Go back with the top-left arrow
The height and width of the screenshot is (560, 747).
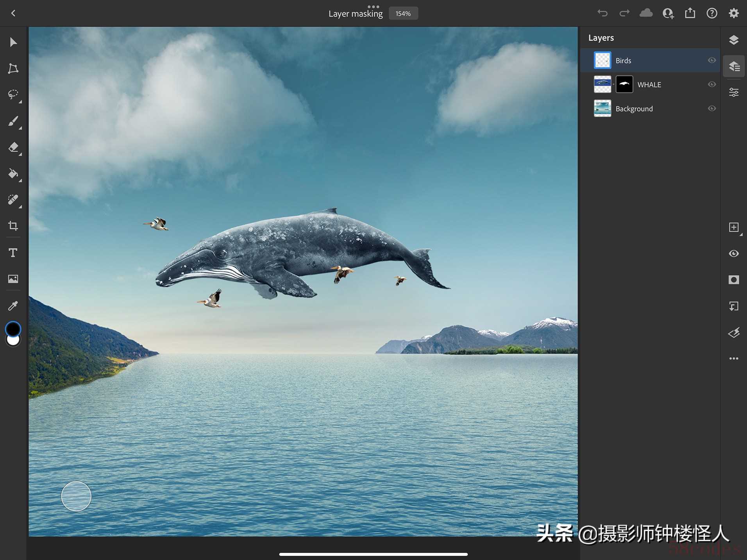coord(13,13)
